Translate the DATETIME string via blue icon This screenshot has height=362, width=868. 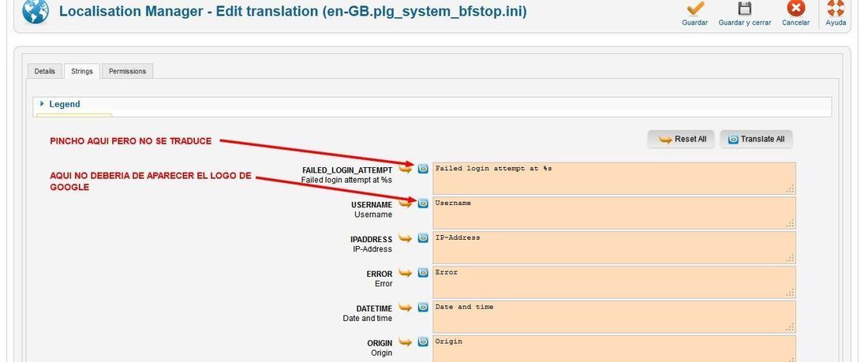tap(423, 308)
